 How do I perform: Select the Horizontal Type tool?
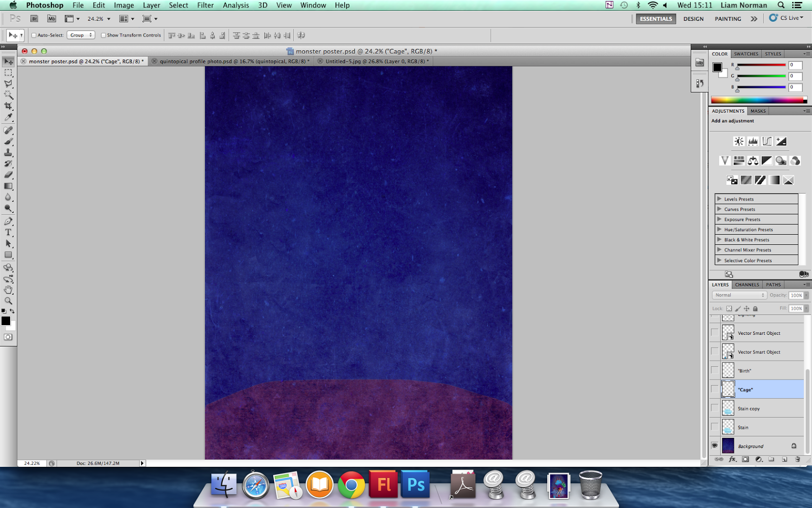click(8, 233)
